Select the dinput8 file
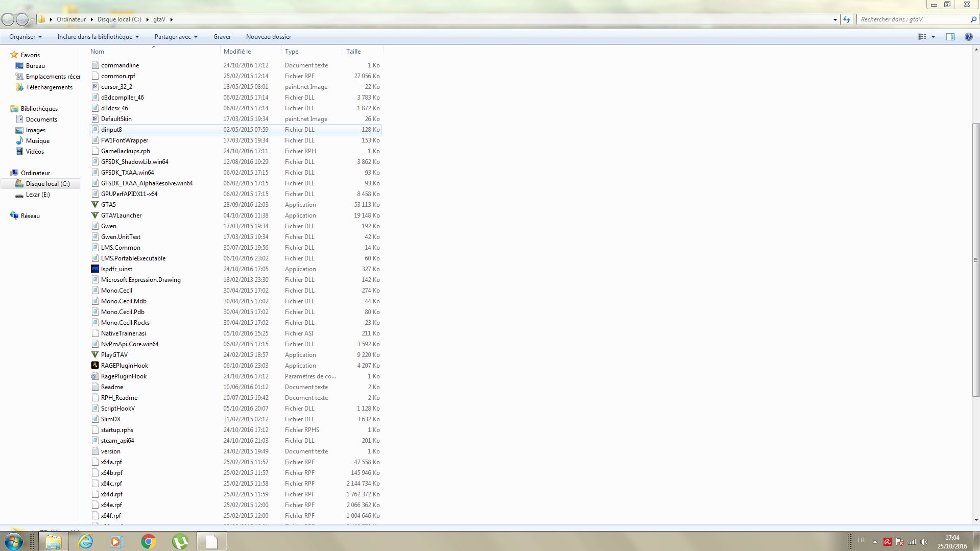The image size is (980, 551). coord(235,130)
